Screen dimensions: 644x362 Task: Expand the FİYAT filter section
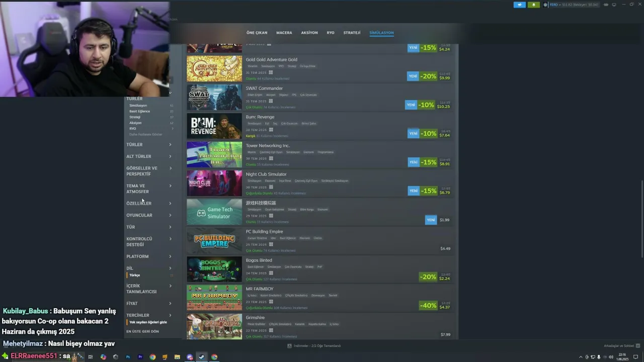tap(149, 303)
